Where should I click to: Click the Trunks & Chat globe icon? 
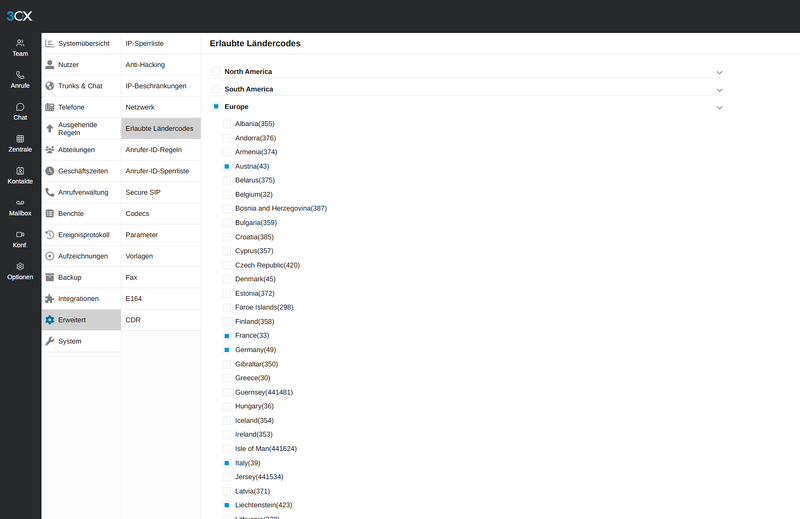coord(49,86)
